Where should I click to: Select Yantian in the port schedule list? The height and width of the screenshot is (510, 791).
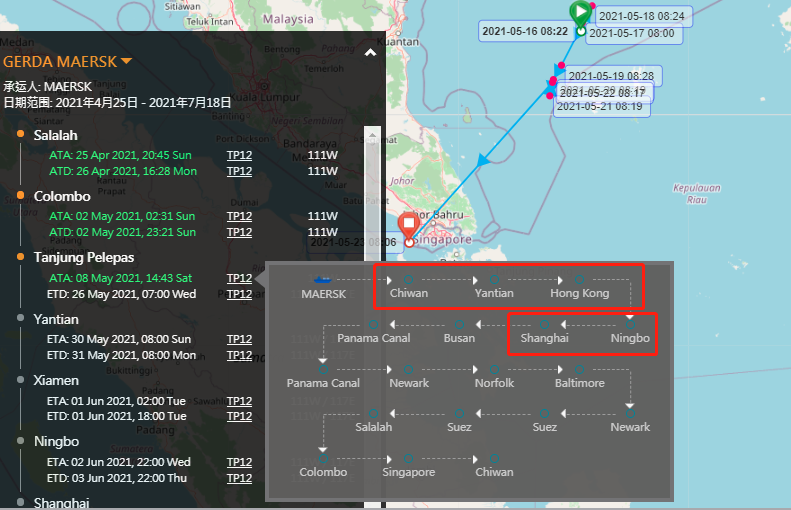tap(56, 319)
